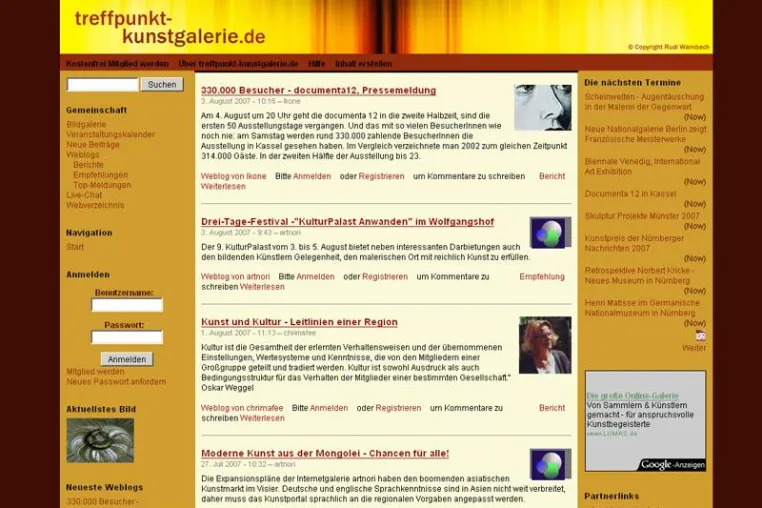This screenshot has height=508, width=762.
Task: Open the Aktuellstes Bild thumbnail
Action: tap(100, 440)
